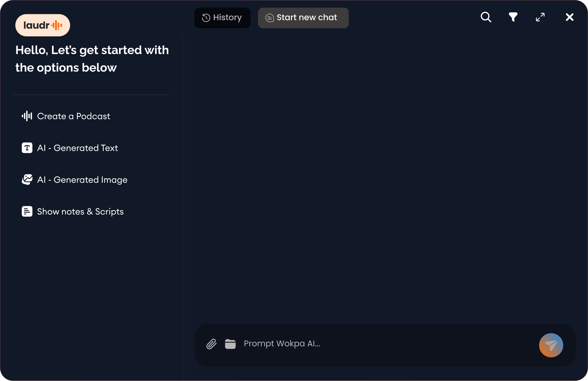Click Start new chat button
This screenshot has height=381, width=588.
tap(303, 18)
